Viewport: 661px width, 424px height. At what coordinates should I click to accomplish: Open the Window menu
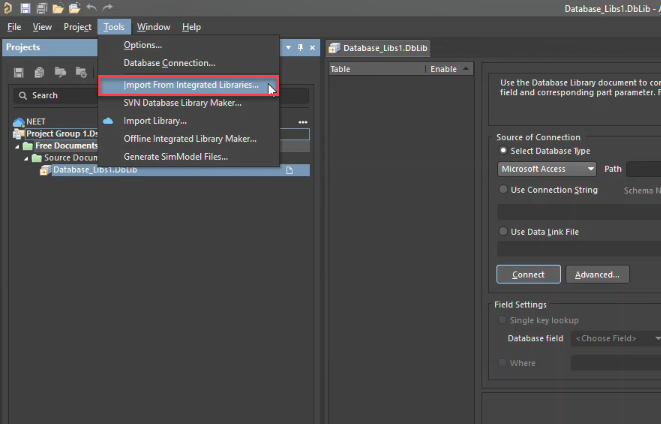153,27
